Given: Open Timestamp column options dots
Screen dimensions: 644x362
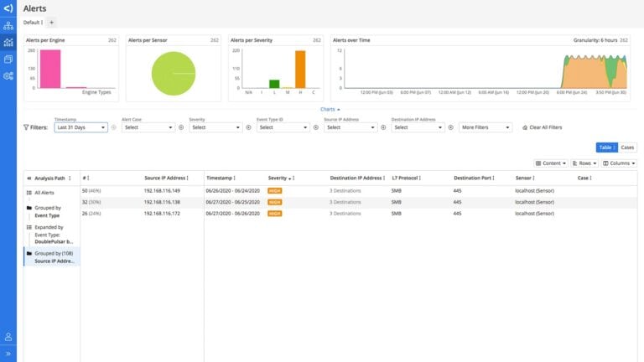Looking at the screenshot, I should point(235,178).
